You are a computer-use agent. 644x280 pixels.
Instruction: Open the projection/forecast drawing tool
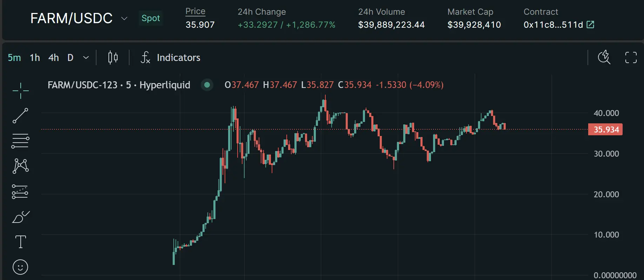20,191
